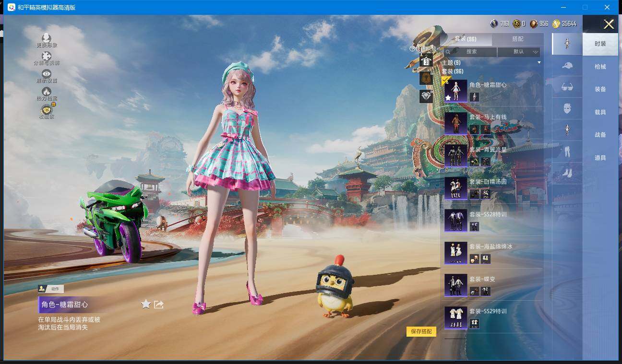Toggle the 展示设置 eye display settings

[x=47, y=74]
